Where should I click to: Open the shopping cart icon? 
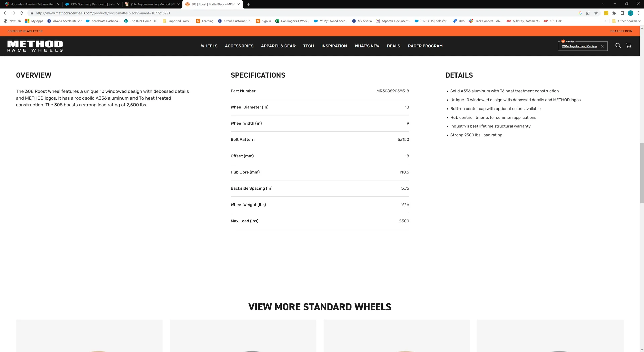point(629,46)
